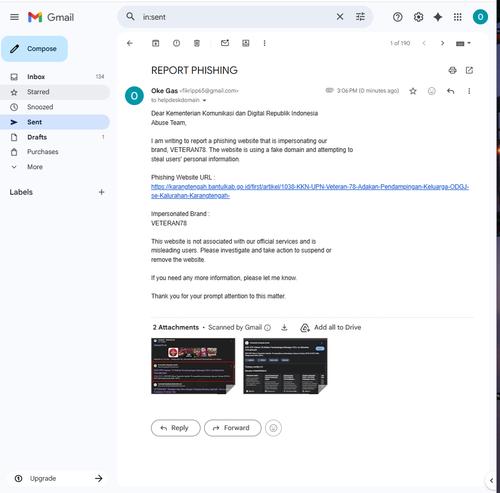Click the Compose button
This screenshot has height=493, width=500.
coord(35,49)
